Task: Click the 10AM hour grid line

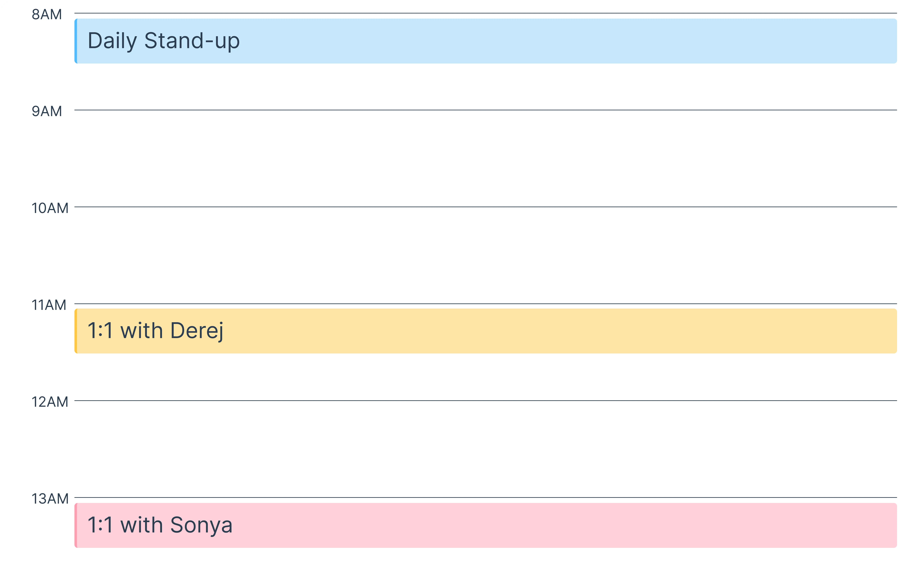Action: pos(486,207)
